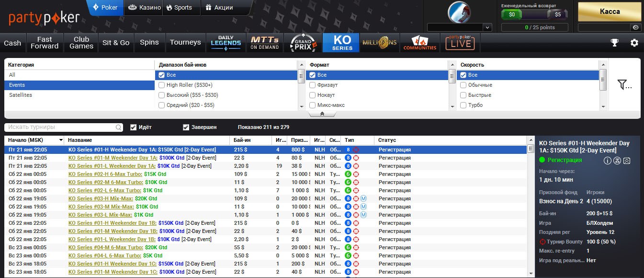Sort by the Начало (MSK) column

34,140
